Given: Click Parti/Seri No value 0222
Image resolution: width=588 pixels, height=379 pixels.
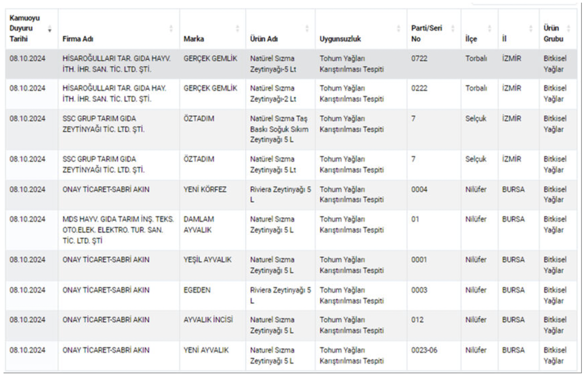Looking at the screenshot, I should [418, 88].
